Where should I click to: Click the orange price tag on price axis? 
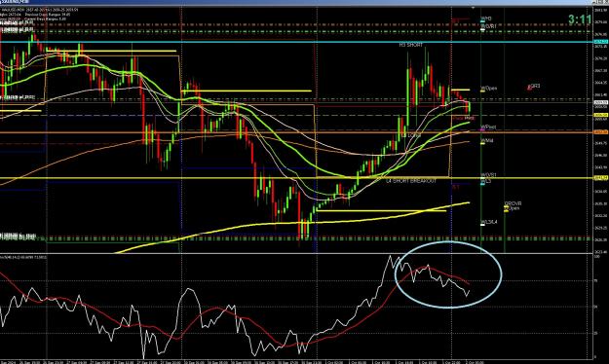point(601,132)
